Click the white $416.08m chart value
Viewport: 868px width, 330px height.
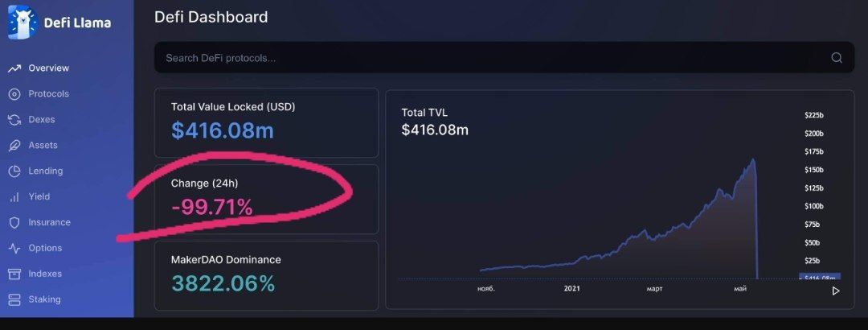point(435,130)
